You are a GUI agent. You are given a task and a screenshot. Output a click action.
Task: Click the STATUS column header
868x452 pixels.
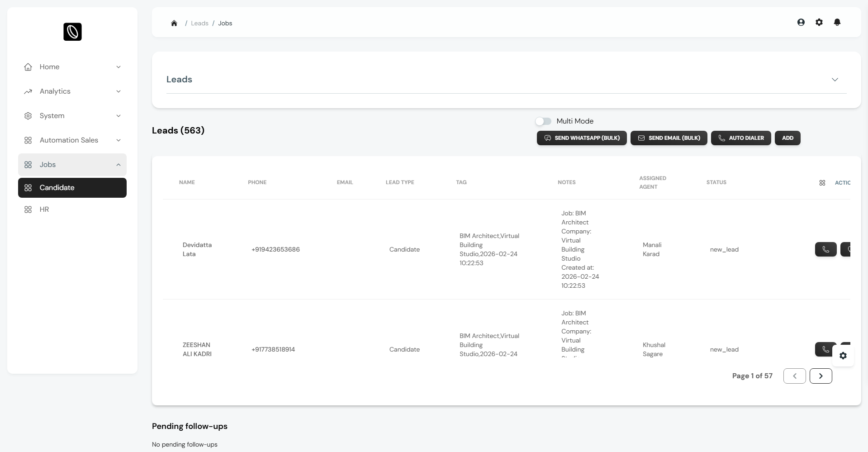[x=716, y=182]
